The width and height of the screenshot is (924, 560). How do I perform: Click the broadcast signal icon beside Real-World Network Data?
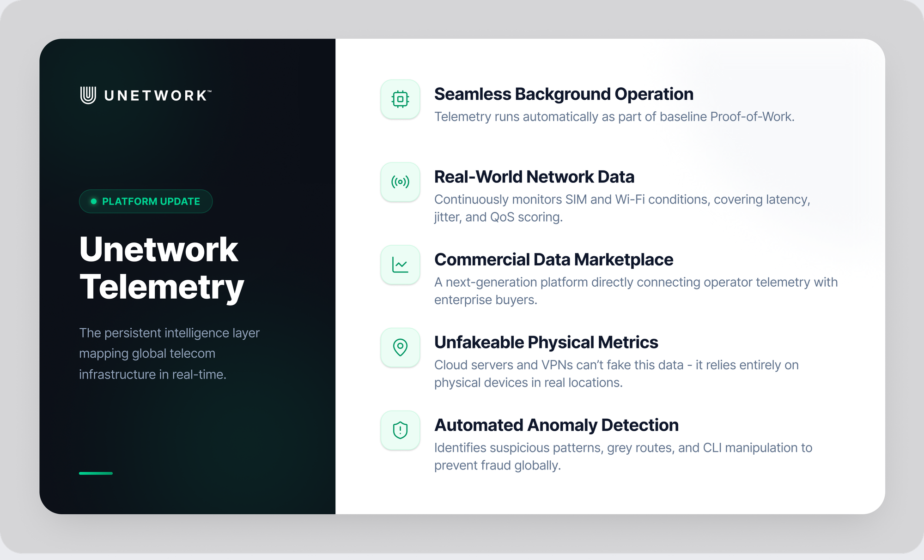click(400, 182)
